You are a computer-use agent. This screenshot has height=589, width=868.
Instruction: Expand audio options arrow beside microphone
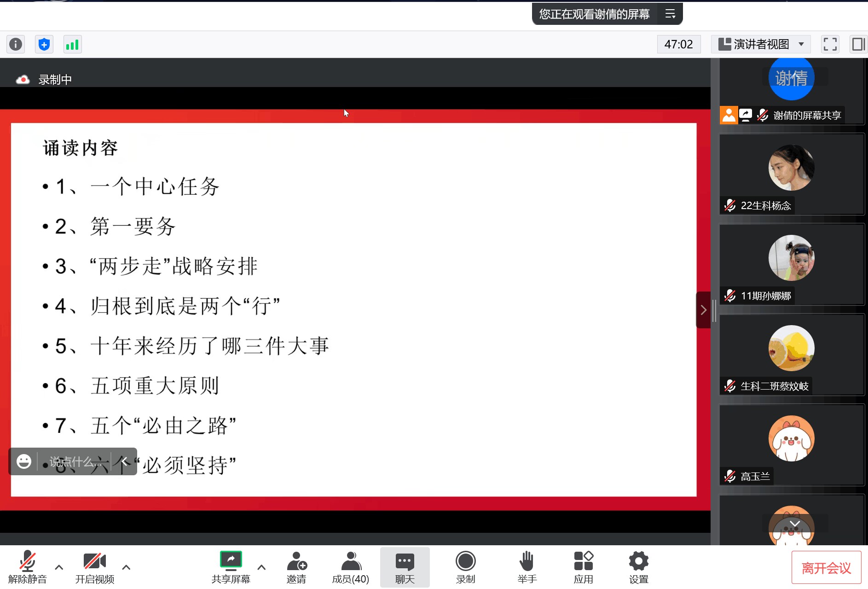click(x=59, y=567)
